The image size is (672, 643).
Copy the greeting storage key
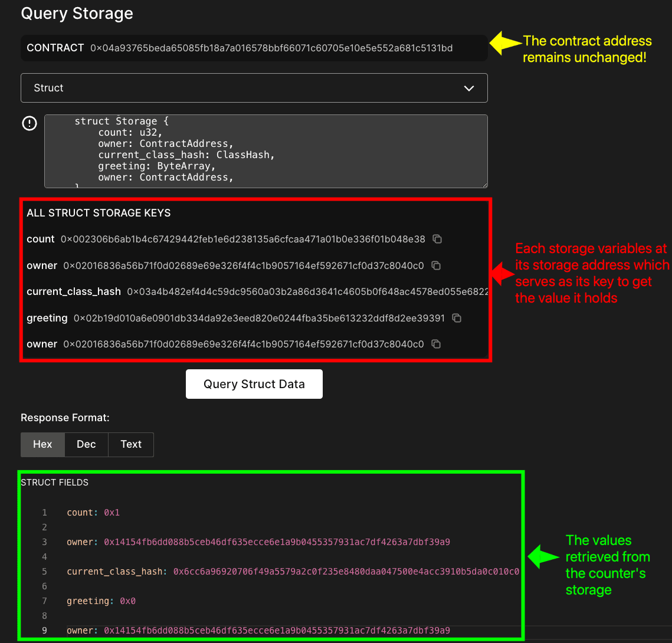457,318
